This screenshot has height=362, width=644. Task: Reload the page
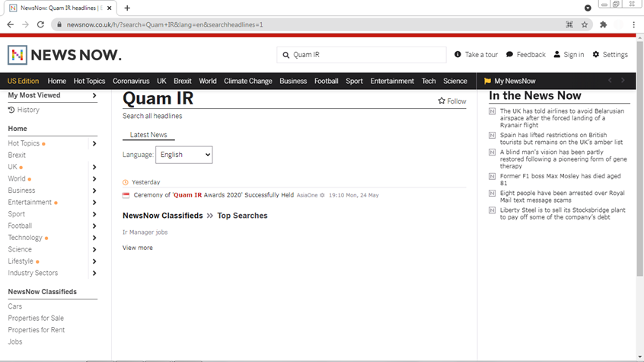pos(40,24)
